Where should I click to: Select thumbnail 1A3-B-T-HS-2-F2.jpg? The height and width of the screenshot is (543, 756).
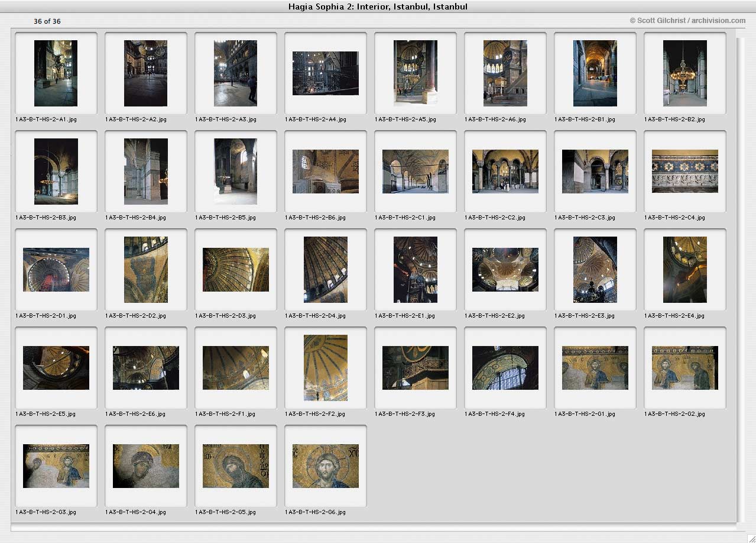point(326,368)
